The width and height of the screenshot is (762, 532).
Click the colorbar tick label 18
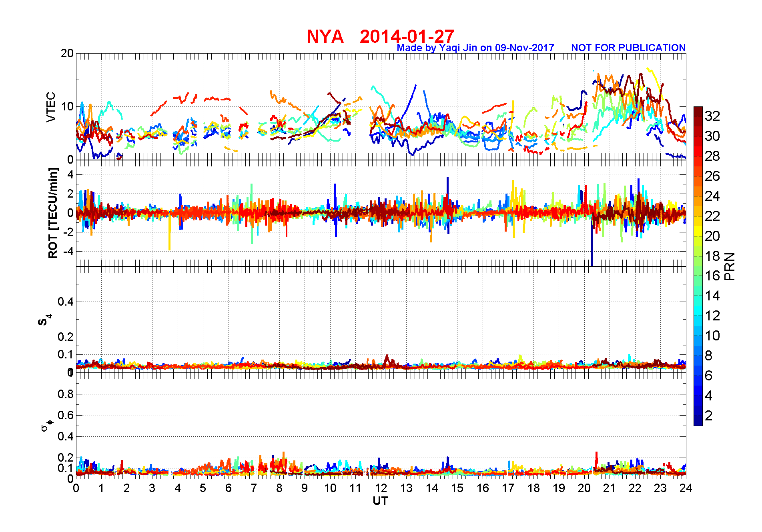point(712,256)
